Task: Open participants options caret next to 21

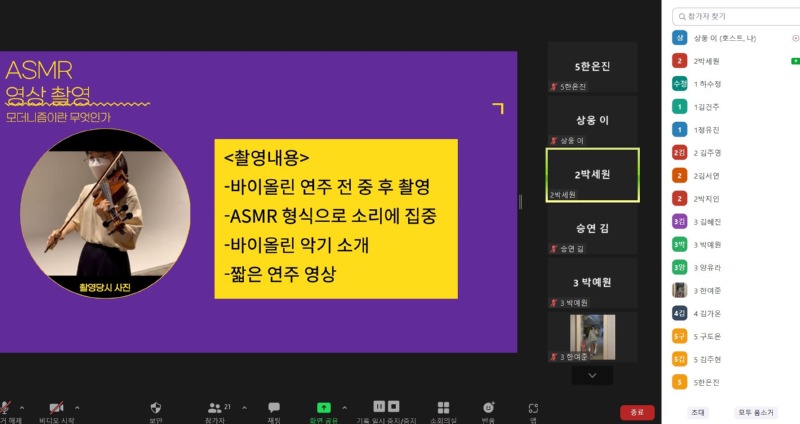Action: click(x=244, y=408)
